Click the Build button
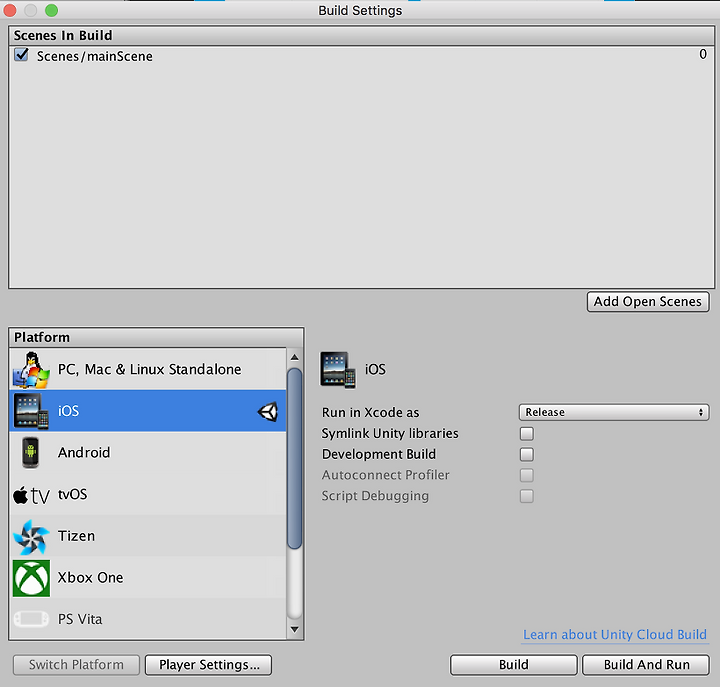Screen dimensions: 720x687 pos(513,664)
